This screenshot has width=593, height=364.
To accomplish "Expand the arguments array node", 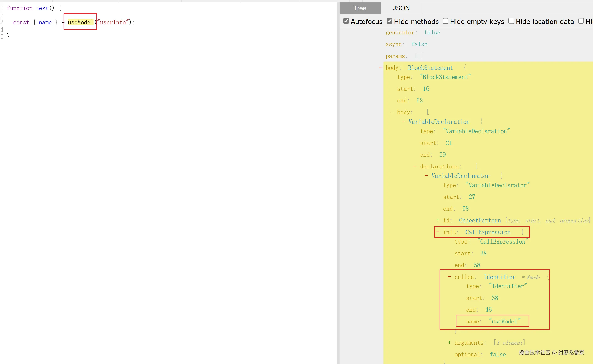I will 449,343.
